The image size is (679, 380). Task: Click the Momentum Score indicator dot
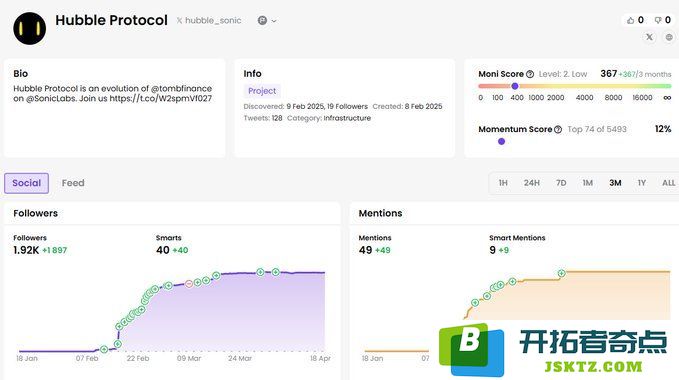tap(501, 141)
